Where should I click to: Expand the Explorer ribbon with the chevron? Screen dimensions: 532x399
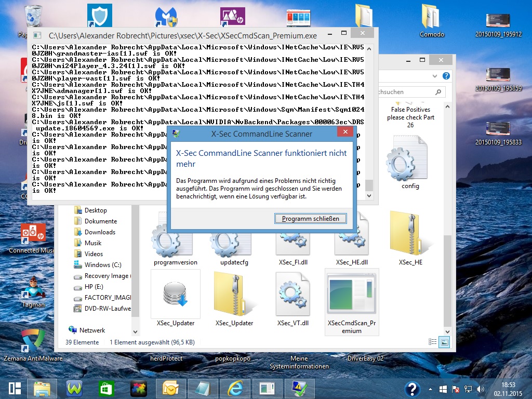[435, 76]
